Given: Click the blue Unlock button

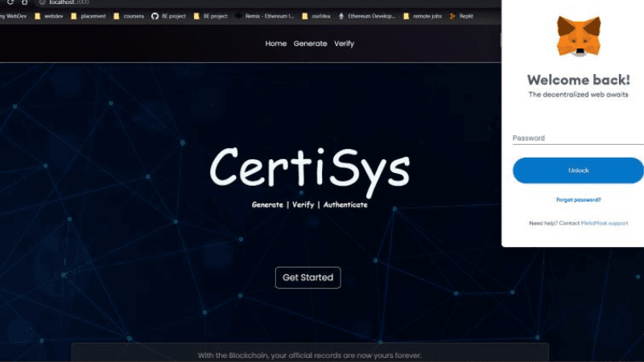Looking at the screenshot, I should tap(578, 171).
